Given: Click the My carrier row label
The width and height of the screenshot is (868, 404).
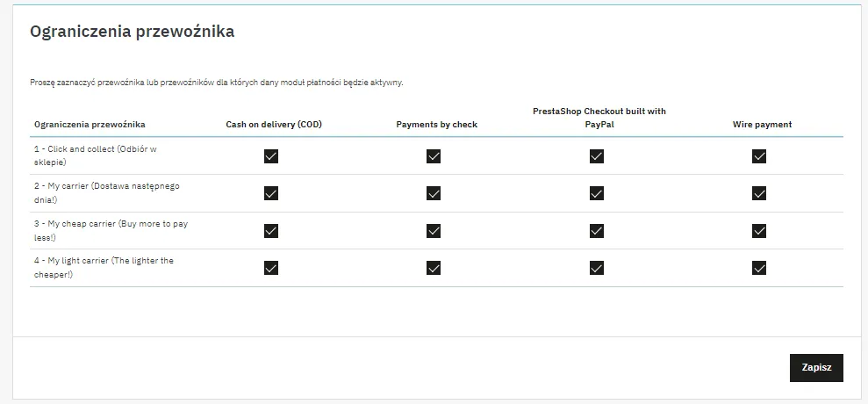Looking at the screenshot, I should point(107,192).
